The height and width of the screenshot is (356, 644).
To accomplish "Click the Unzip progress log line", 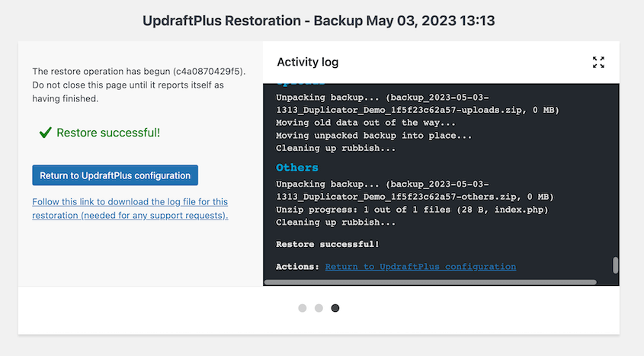I will pos(412,210).
